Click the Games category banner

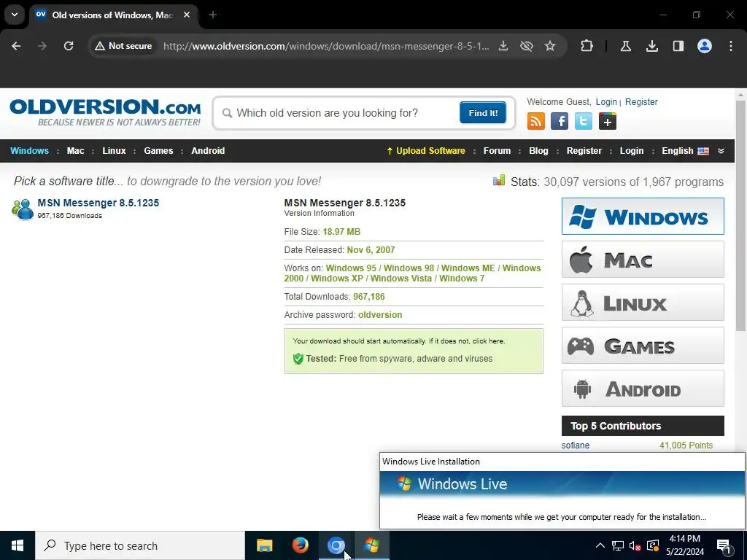[643, 345]
